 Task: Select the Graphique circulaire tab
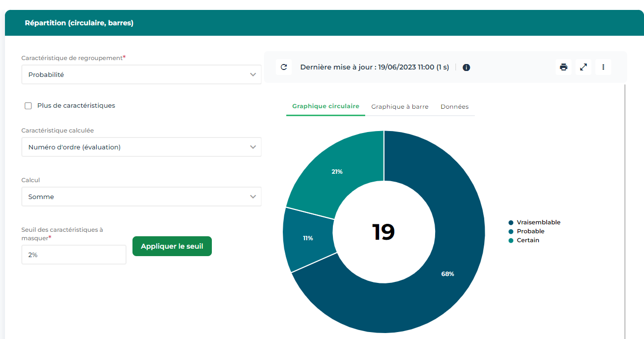(325, 107)
